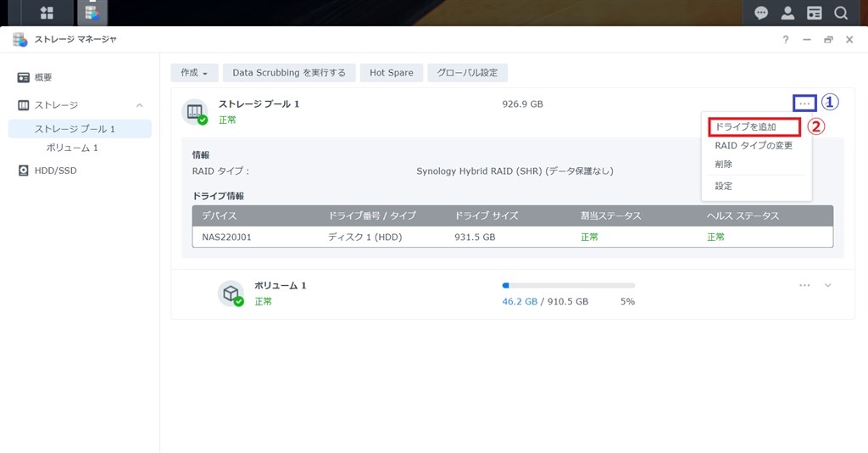Open グローバル設定
868x453 pixels.
pyautogui.click(x=467, y=73)
